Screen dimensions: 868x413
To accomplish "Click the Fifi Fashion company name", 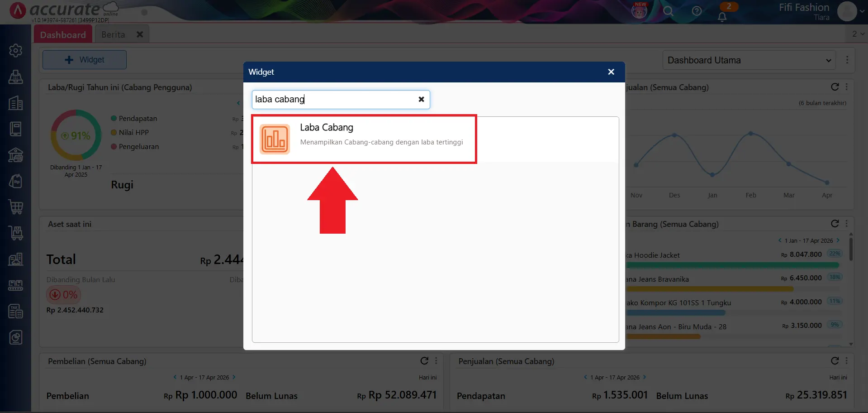I will (804, 7).
